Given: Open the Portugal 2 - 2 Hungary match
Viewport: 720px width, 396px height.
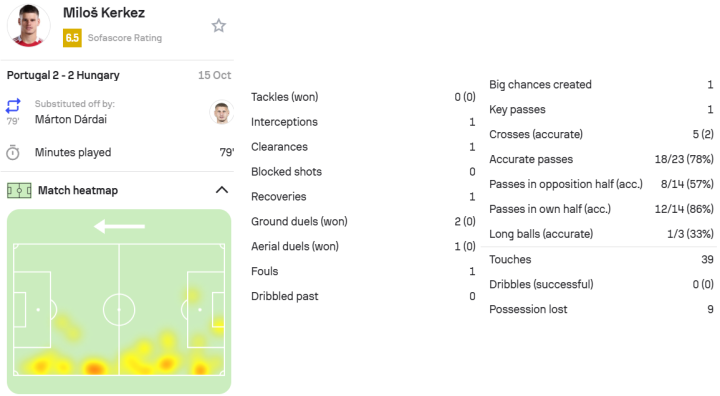Looking at the screenshot, I should point(63,75).
